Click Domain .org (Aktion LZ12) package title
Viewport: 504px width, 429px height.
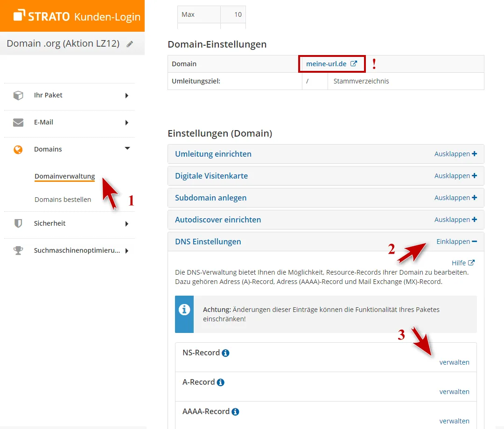63,43
